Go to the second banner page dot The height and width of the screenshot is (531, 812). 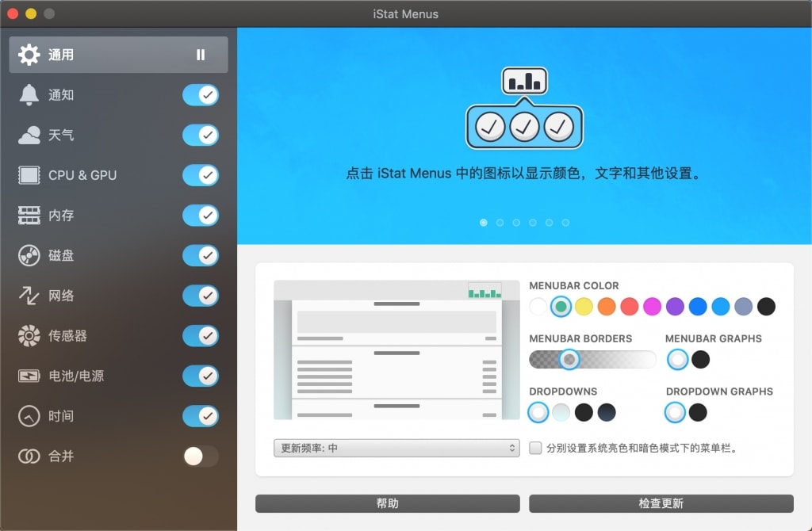[x=500, y=223]
